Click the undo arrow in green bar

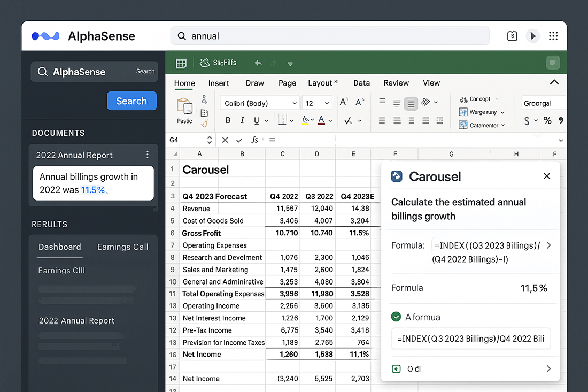pyautogui.click(x=258, y=63)
